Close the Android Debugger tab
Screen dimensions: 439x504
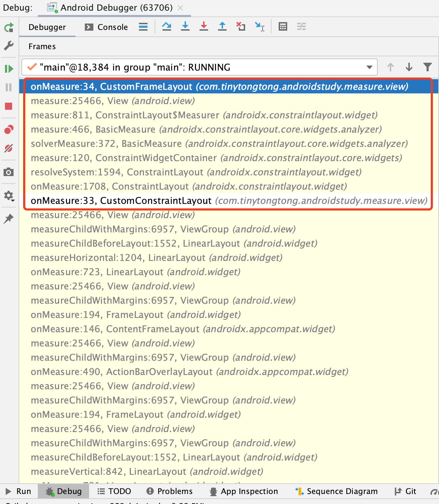(181, 8)
